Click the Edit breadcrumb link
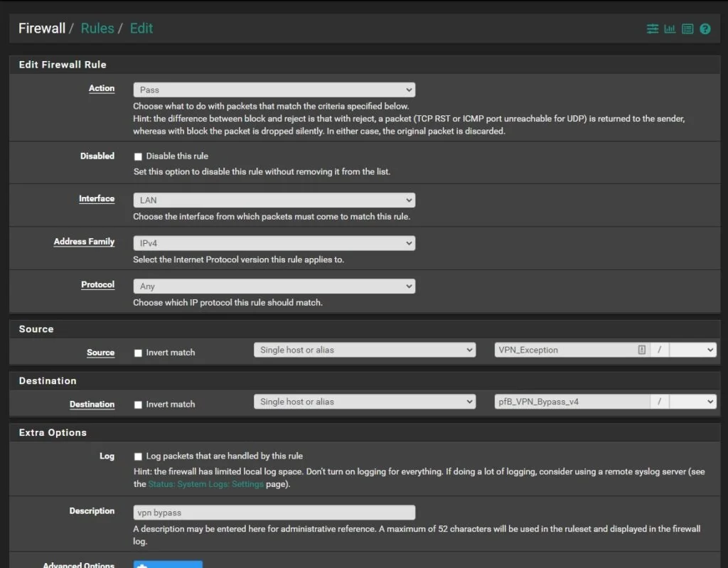Image resolution: width=728 pixels, height=568 pixels. tap(141, 28)
